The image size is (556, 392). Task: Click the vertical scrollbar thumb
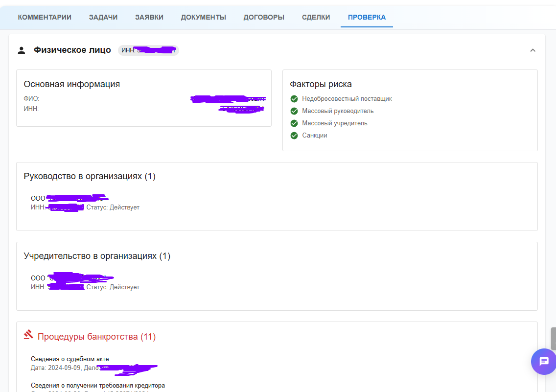553,338
